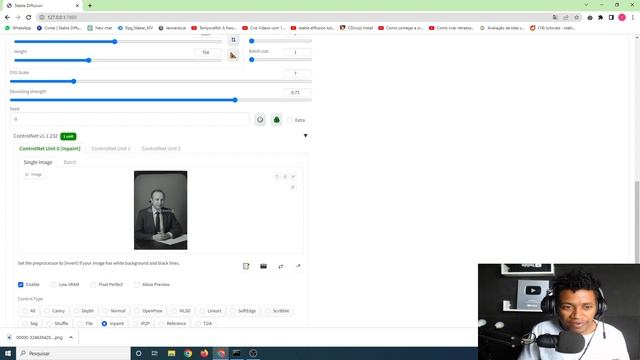Open Windows Start menu
640x360 pixels.
[8, 353]
